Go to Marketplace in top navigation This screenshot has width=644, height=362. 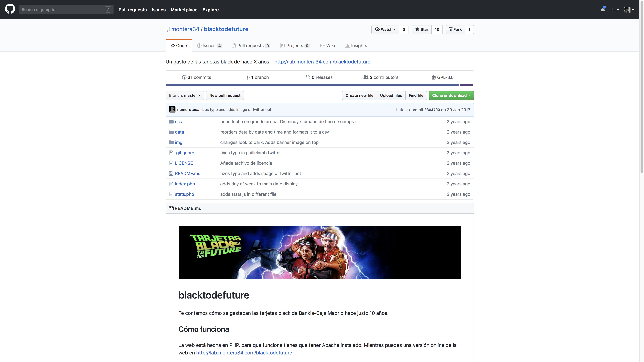coord(184,10)
